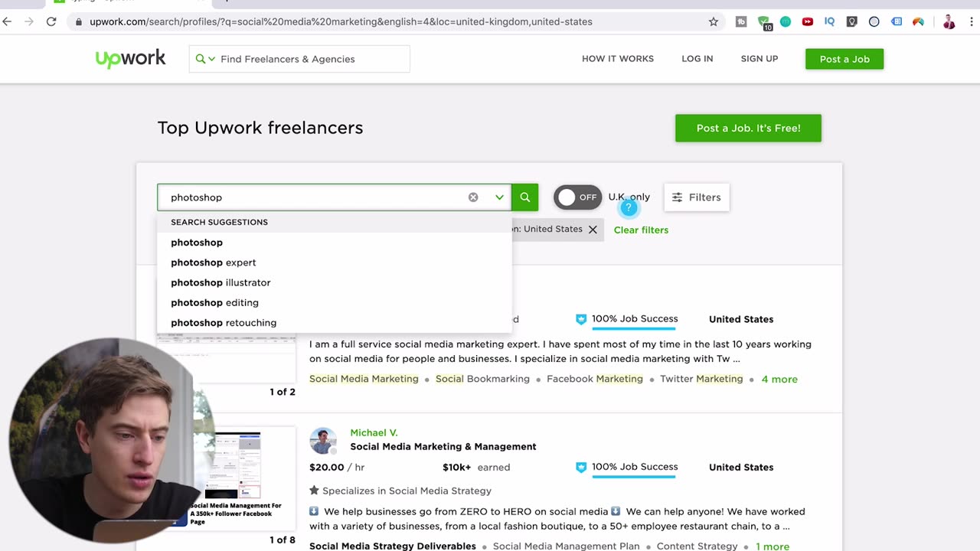Click the '$20.00 / hr' rate text

coord(337,467)
